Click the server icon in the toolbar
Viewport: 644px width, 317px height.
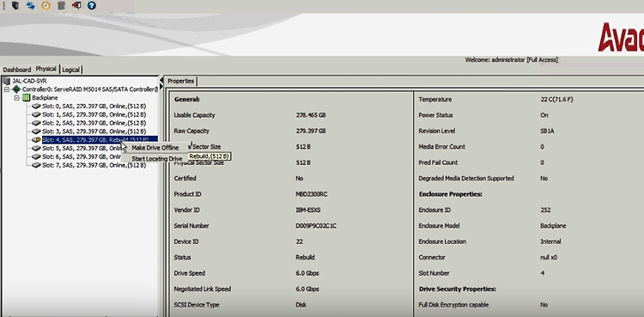15,5
